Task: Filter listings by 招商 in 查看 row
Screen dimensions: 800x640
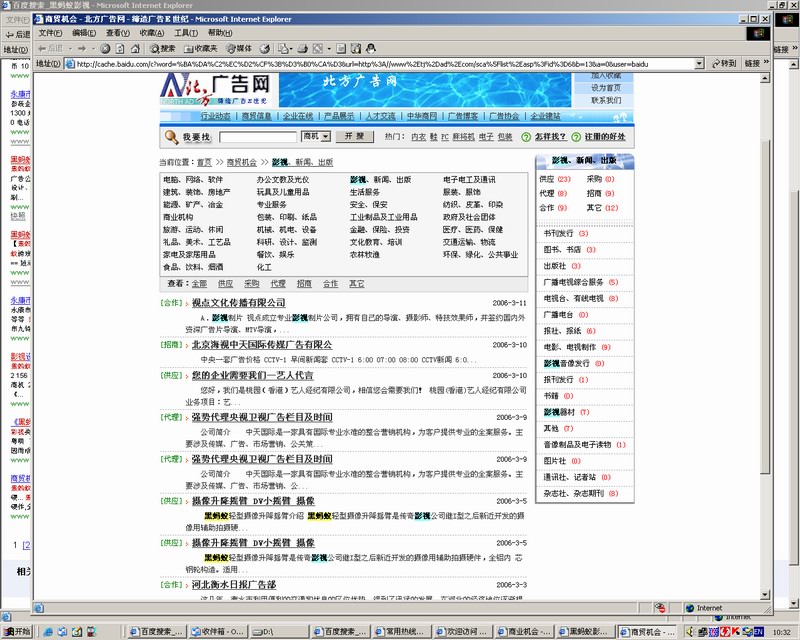Action: [304, 284]
